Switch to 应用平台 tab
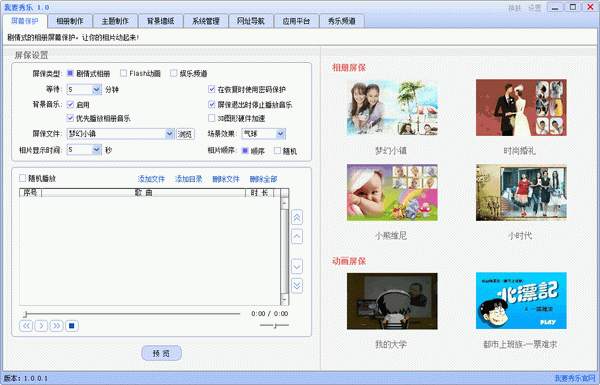Viewport: 600px width, 385px height. pyautogui.click(x=296, y=21)
